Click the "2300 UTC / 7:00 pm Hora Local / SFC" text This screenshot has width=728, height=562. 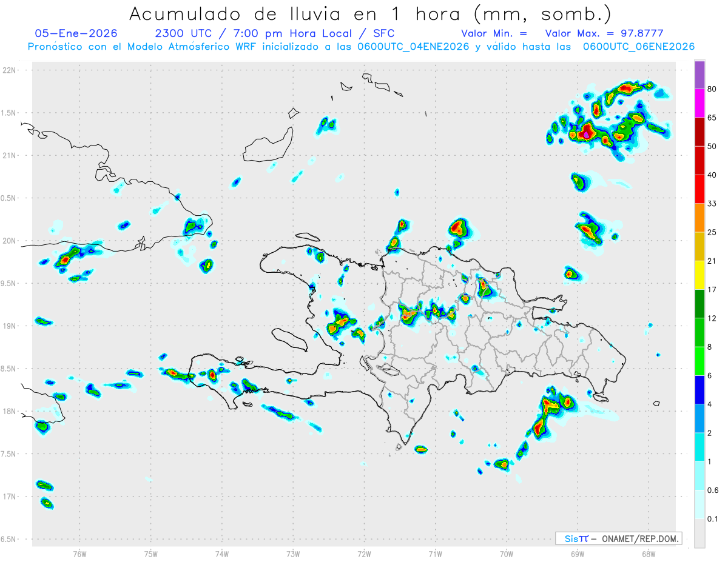(275, 33)
